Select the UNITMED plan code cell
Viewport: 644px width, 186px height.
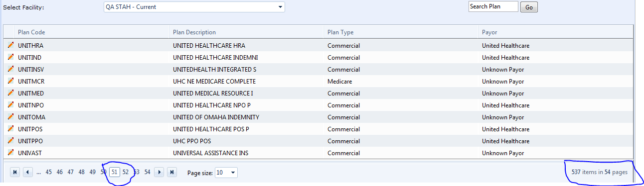[31, 93]
